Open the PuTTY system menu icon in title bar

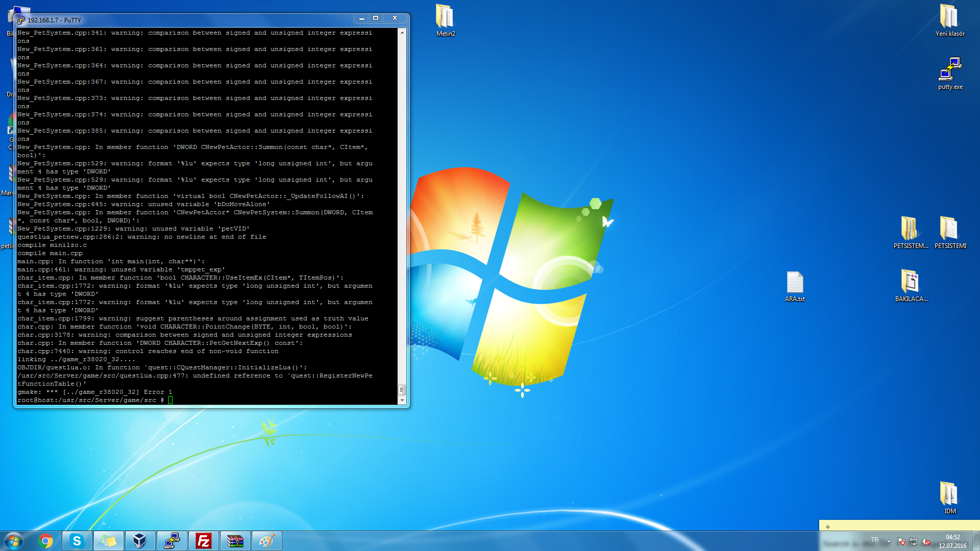[20, 20]
